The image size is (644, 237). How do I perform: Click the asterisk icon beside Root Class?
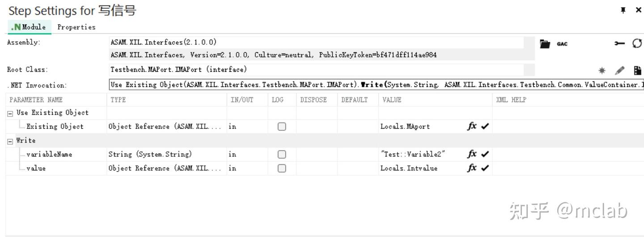tap(602, 70)
